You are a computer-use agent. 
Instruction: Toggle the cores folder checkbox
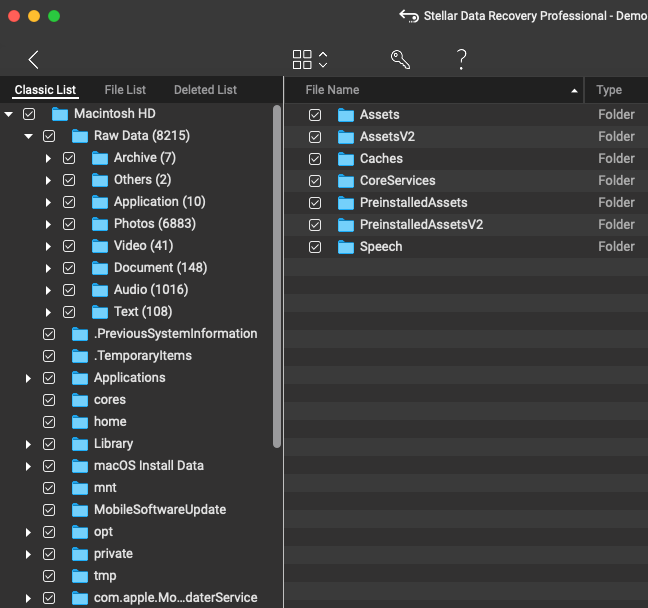click(49, 400)
